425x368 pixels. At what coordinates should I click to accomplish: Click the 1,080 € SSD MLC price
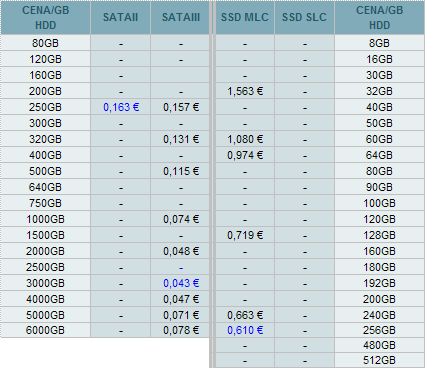[245, 139]
